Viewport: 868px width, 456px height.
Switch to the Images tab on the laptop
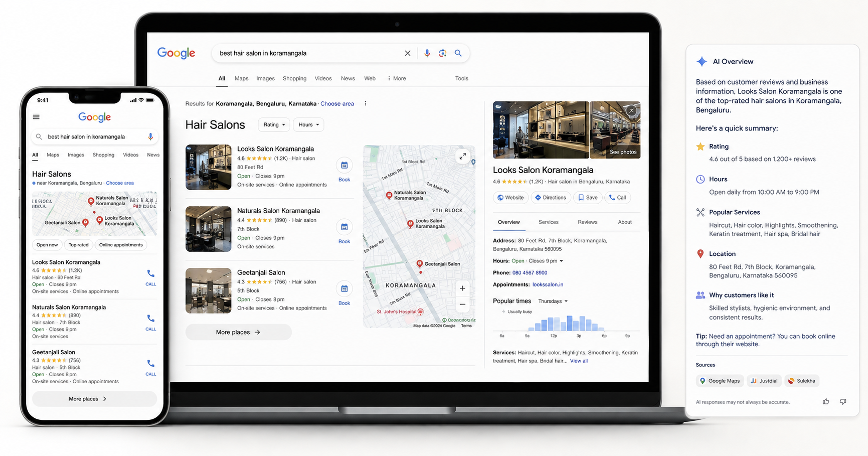click(265, 79)
